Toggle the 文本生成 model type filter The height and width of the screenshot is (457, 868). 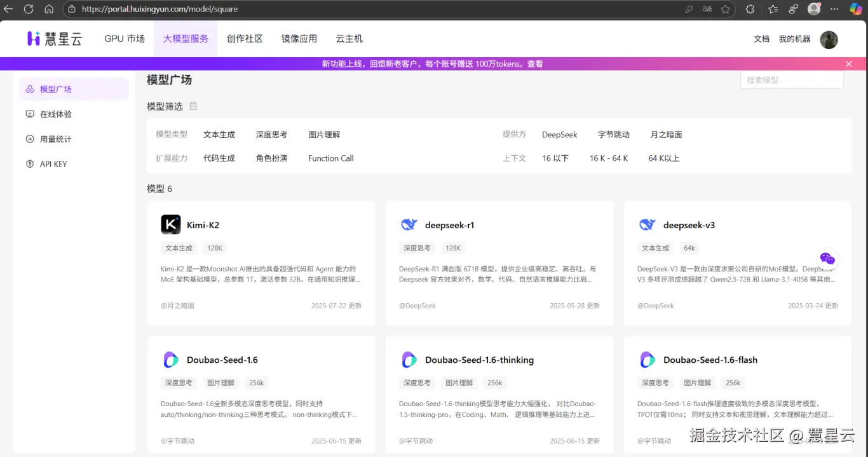(x=219, y=134)
